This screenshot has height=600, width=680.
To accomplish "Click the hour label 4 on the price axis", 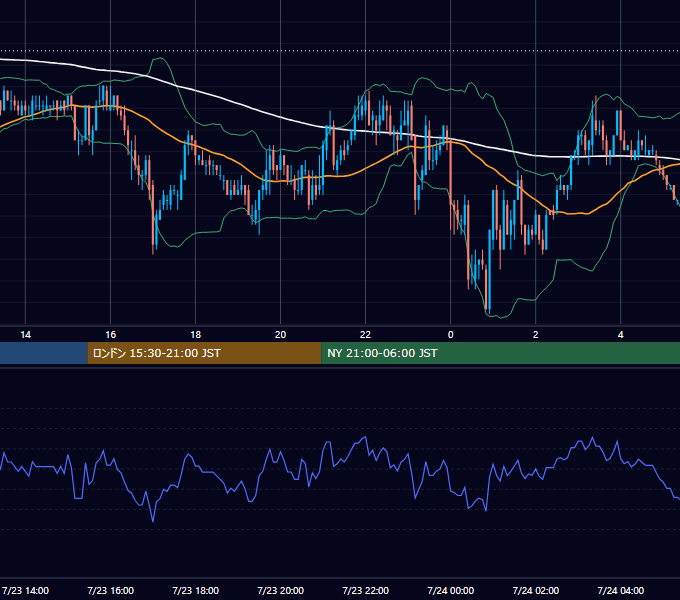I will click(x=621, y=335).
